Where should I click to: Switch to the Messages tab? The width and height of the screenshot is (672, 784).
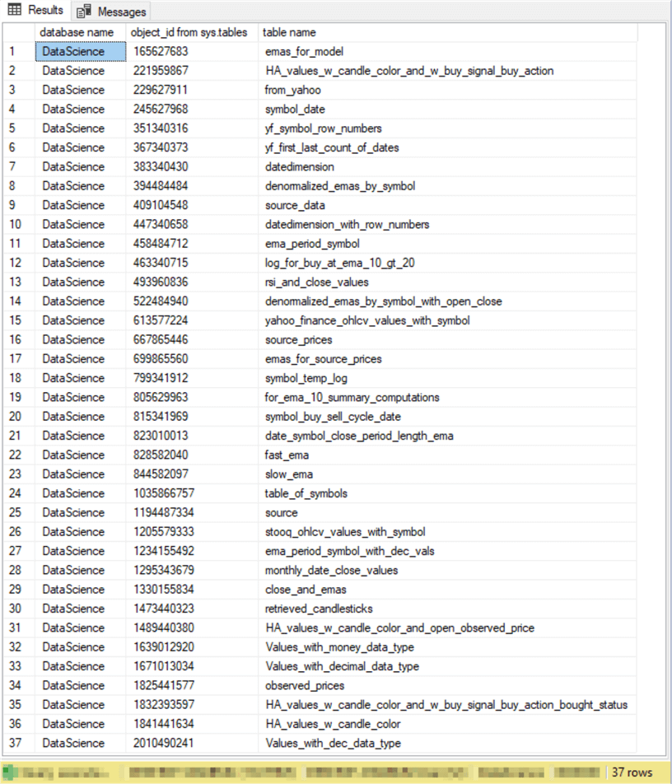coord(110,10)
